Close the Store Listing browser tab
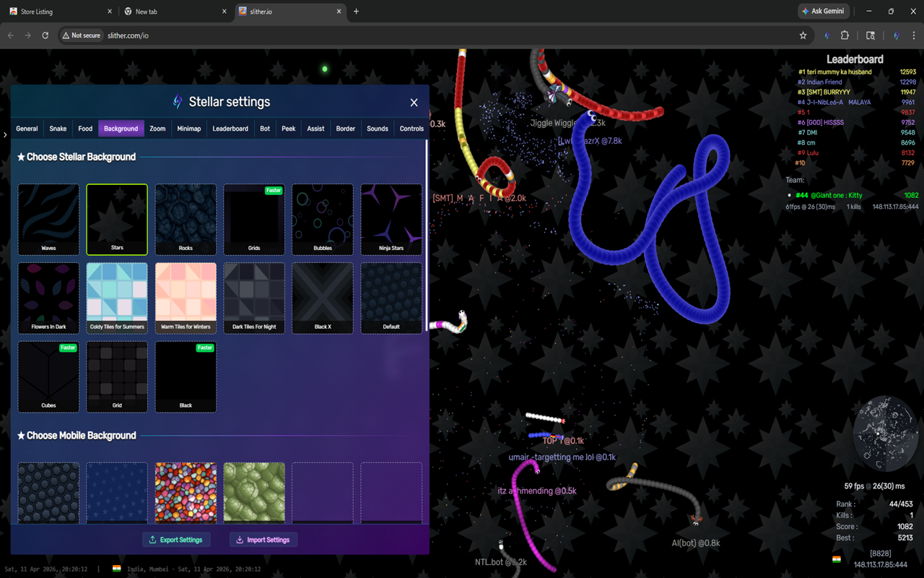Screen dimensions: 924x578 pyautogui.click(x=110, y=12)
